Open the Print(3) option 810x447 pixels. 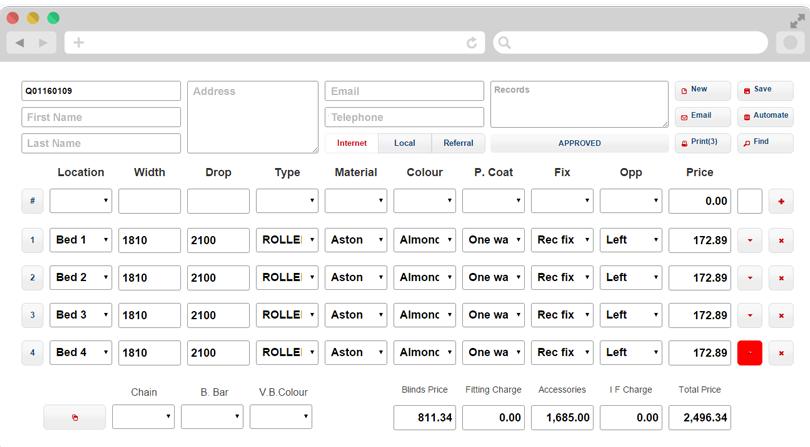click(702, 143)
